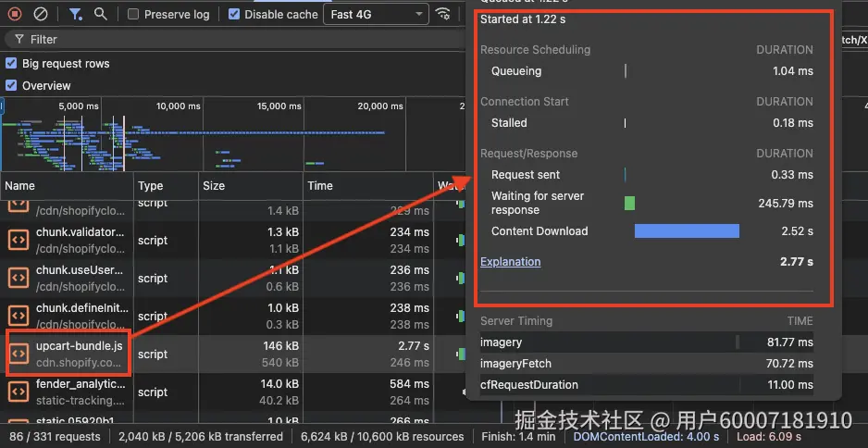
Task: Uncheck Disable cache checkbox
Action: coord(234,15)
